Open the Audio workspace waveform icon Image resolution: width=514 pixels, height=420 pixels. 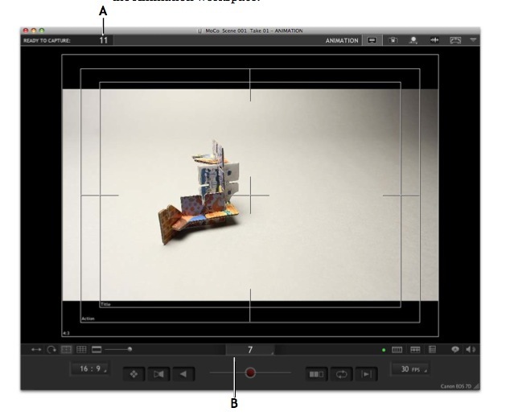434,40
